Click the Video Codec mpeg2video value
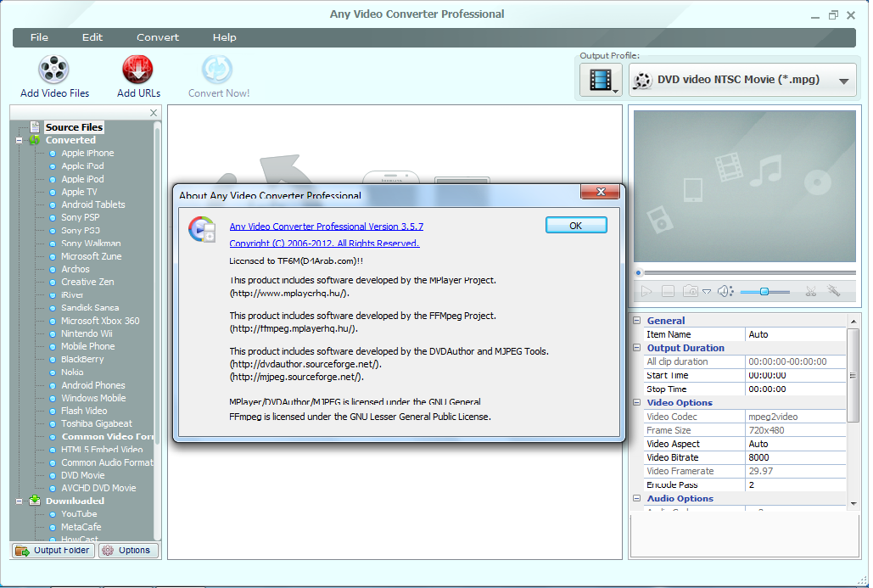873x588 pixels. (x=796, y=417)
